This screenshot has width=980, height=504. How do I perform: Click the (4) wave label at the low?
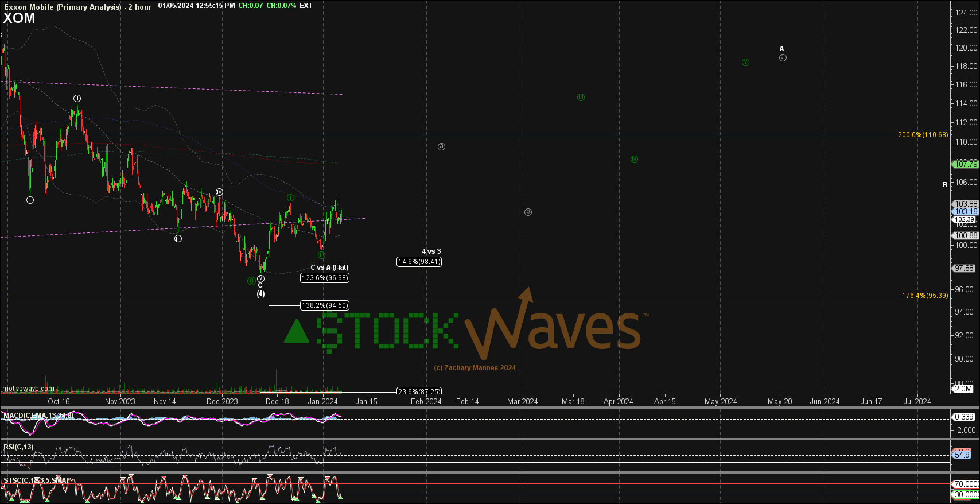click(260, 293)
